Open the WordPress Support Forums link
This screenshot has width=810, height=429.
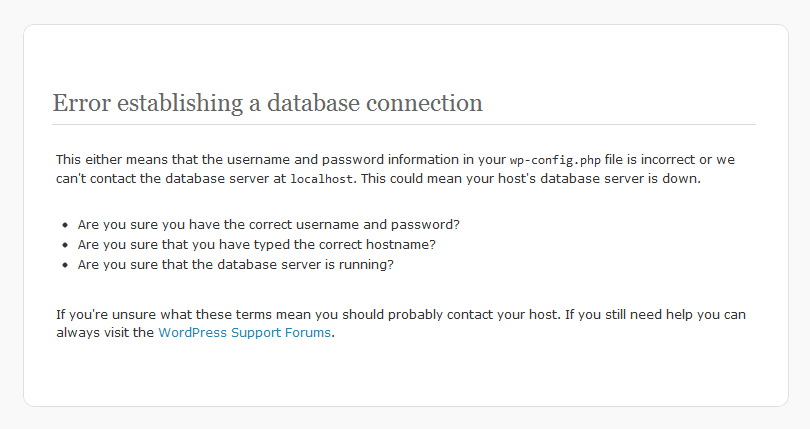244,333
